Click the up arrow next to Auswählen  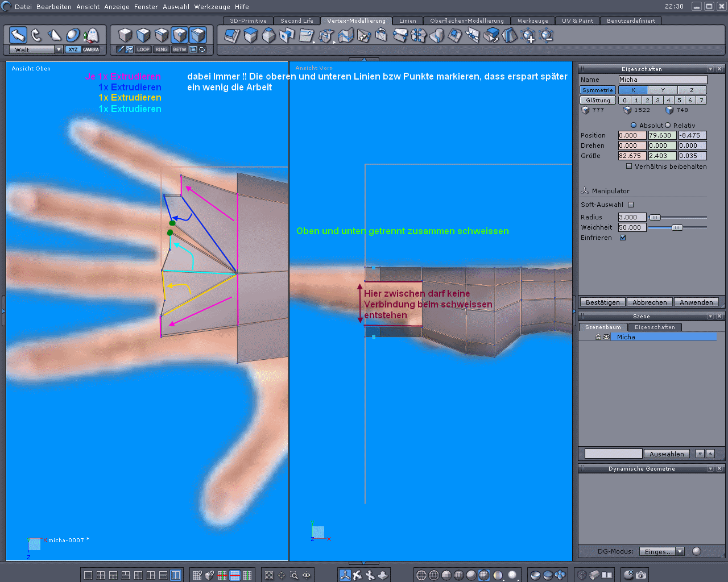point(710,454)
